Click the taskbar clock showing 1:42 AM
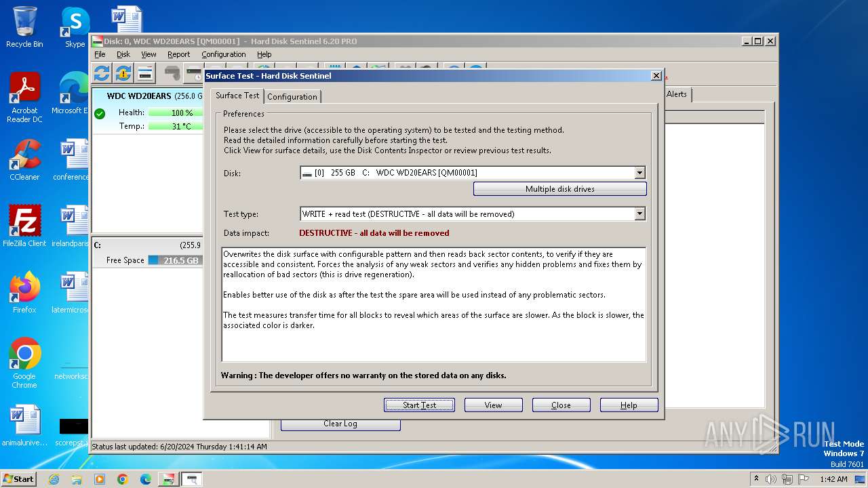Viewport: 868px width, 488px height. click(x=834, y=479)
